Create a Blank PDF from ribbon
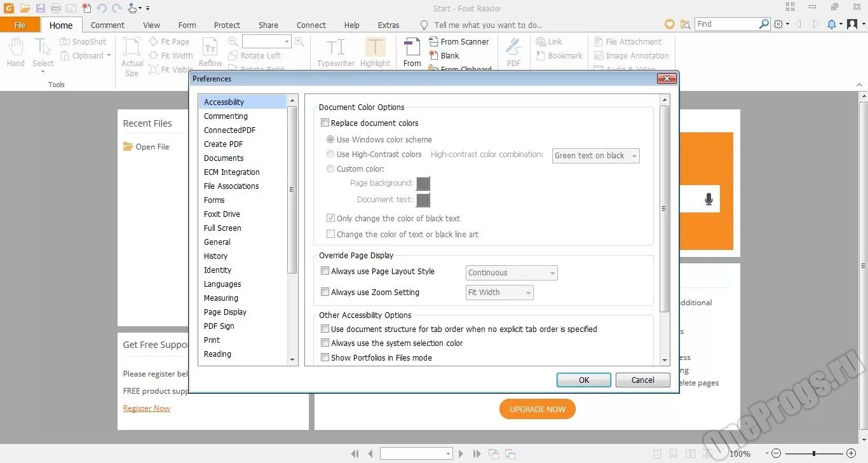The image size is (868, 463). click(x=444, y=55)
